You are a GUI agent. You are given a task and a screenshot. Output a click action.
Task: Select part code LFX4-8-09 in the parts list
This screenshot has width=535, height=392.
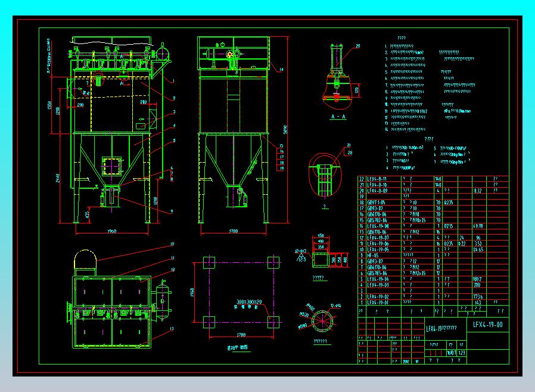377,191
